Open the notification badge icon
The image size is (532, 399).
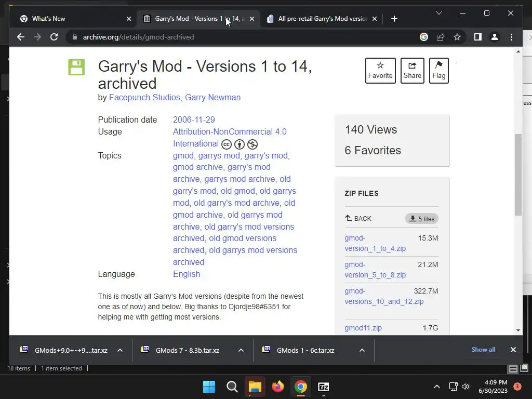pyautogui.click(x=517, y=387)
